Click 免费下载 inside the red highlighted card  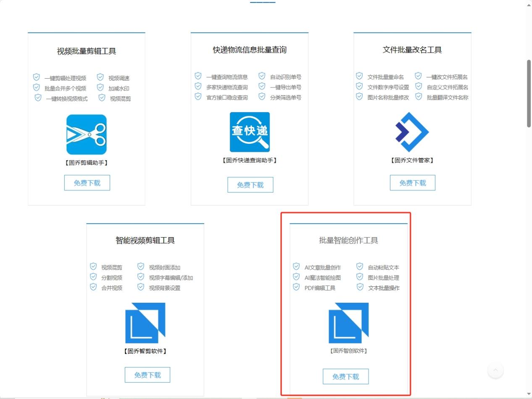point(345,377)
